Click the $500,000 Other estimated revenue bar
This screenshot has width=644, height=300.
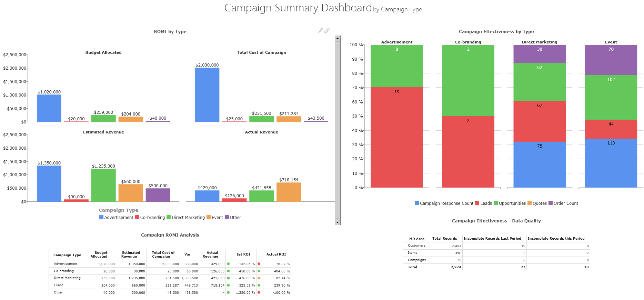tap(158, 195)
